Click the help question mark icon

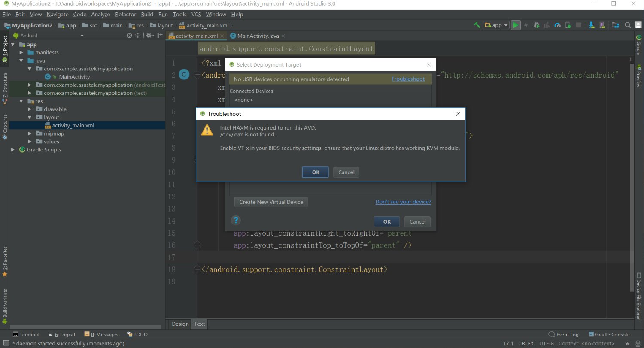pos(235,221)
